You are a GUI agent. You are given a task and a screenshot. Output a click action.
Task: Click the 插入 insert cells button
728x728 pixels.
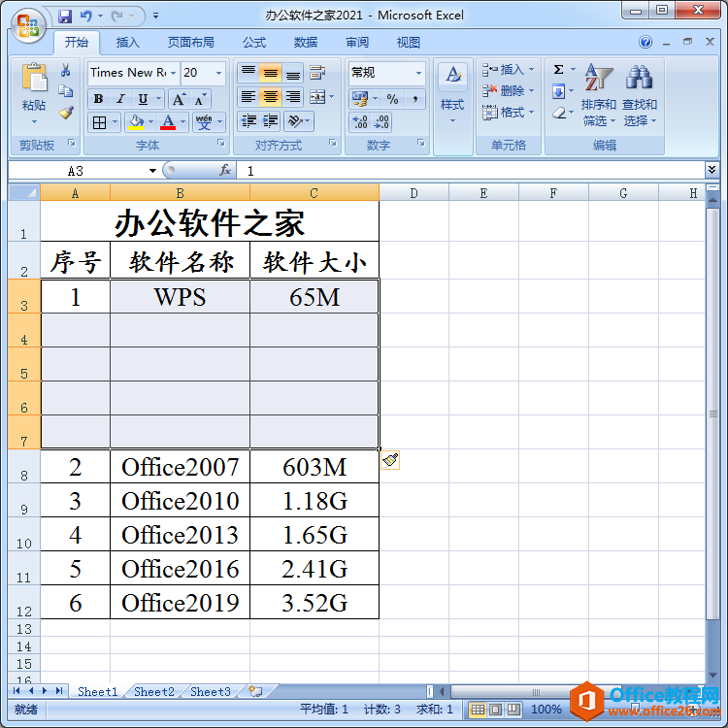click(x=507, y=70)
